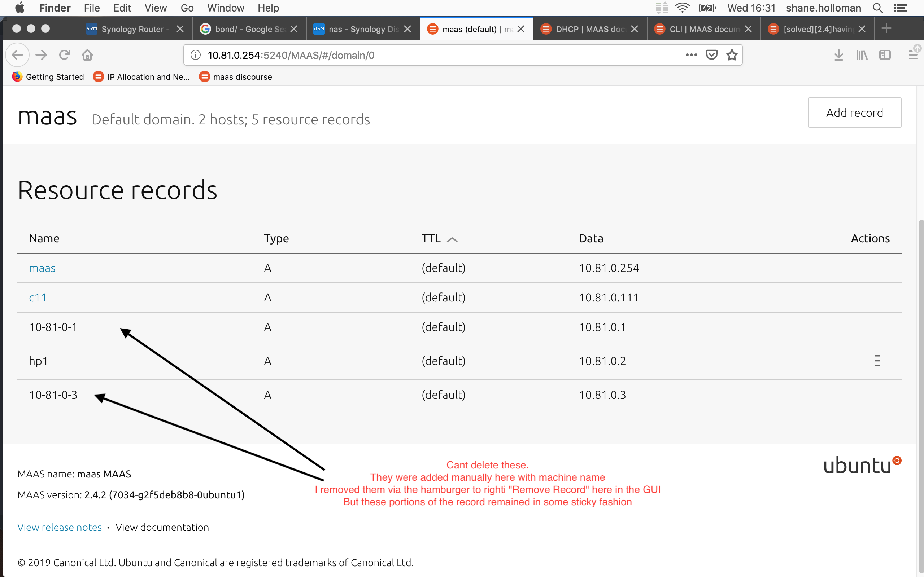Open macOS Spotlight search icon
This screenshot has height=577, width=924.
tap(878, 8)
